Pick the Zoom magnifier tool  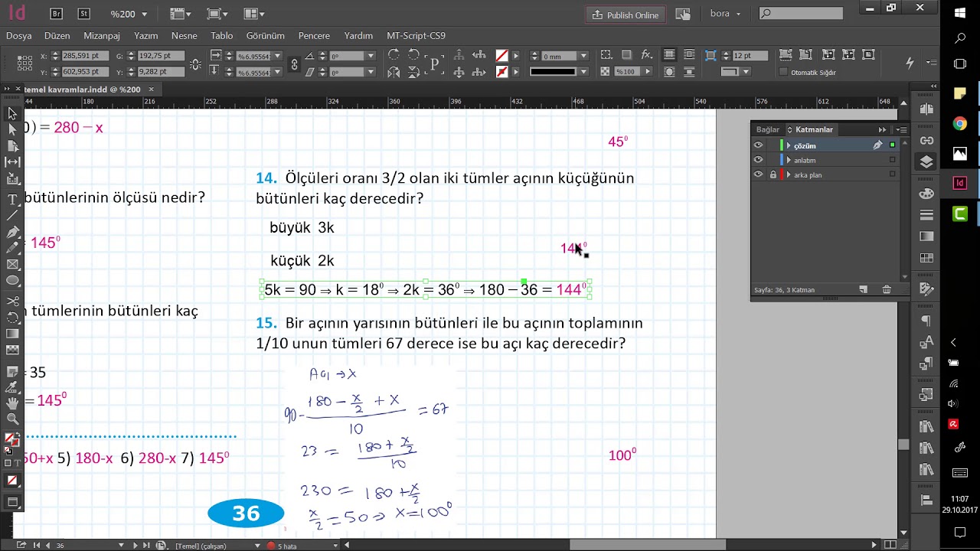tap(12, 419)
